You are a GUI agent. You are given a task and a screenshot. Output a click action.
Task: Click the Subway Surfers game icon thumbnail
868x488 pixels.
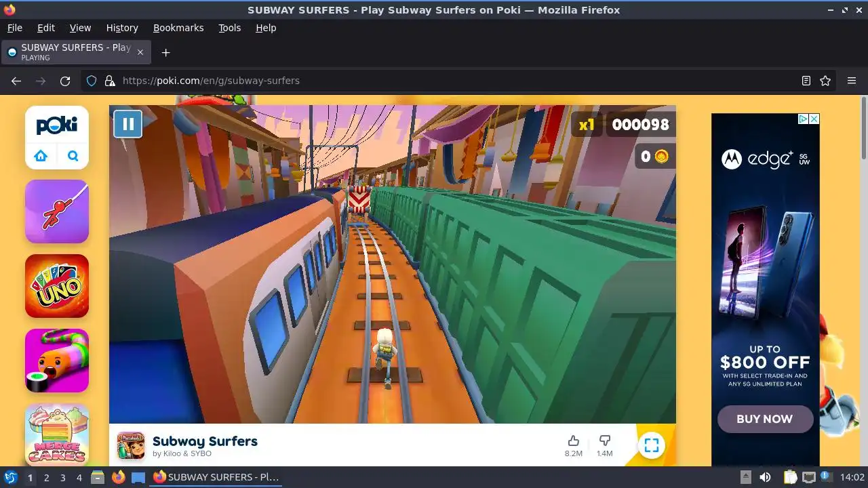[x=131, y=445]
